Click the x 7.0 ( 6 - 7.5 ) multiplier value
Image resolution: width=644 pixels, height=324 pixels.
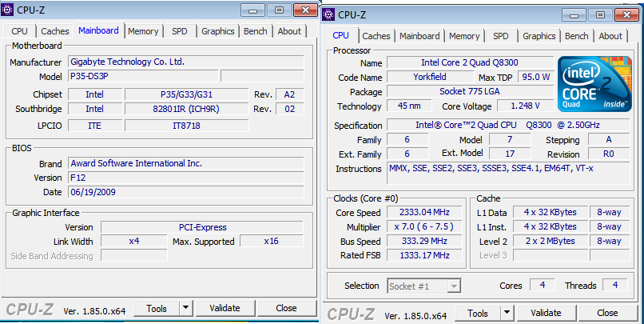coord(424,227)
